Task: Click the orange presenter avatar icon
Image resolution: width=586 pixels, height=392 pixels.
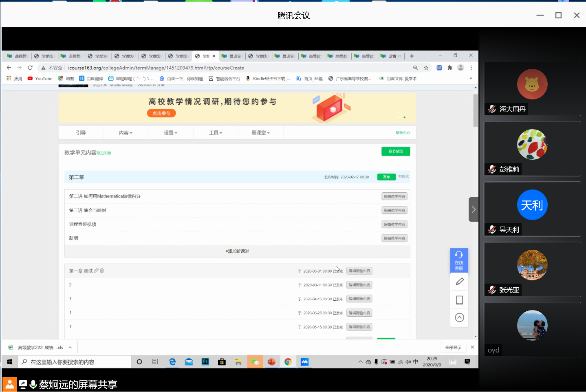Action: pos(9,384)
